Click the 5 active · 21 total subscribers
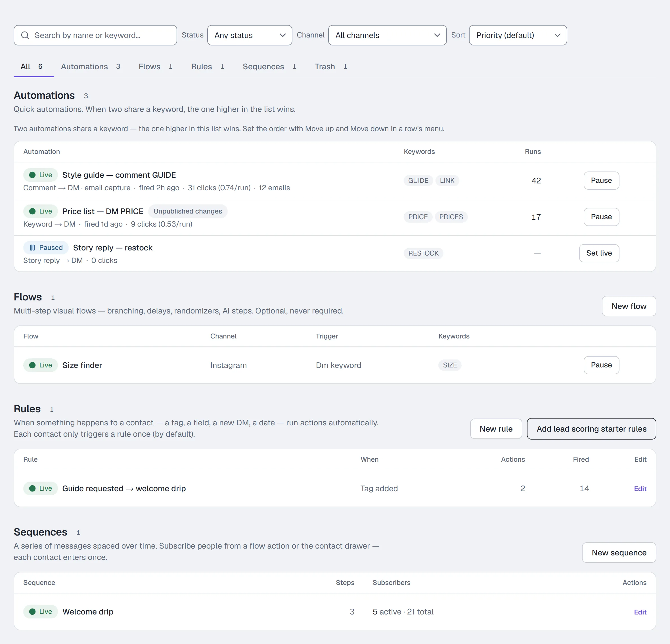The image size is (670, 644). [x=403, y=612]
